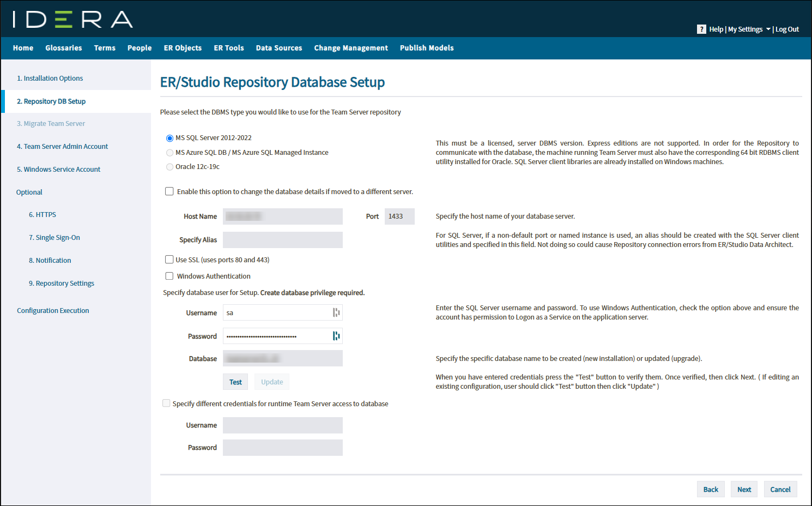812x506 pixels.
Task: Click 'Specify the specific database name' help text
Action: (569, 359)
